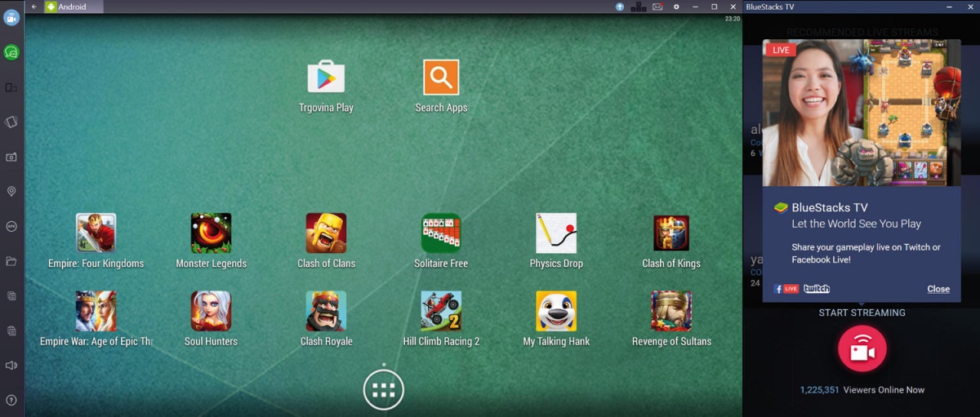Click the back arrow in title bar
The image size is (980, 417).
pos(33,7)
